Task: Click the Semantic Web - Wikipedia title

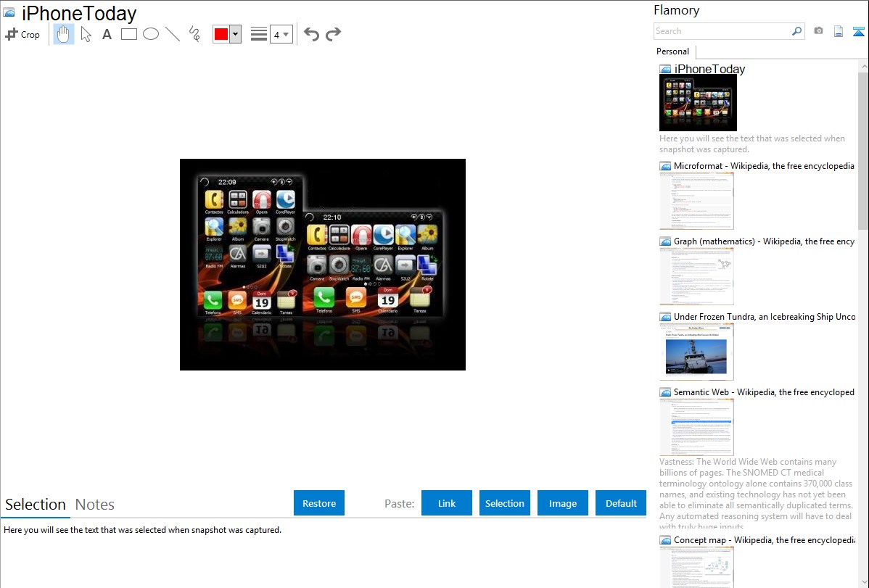Action: tap(764, 392)
